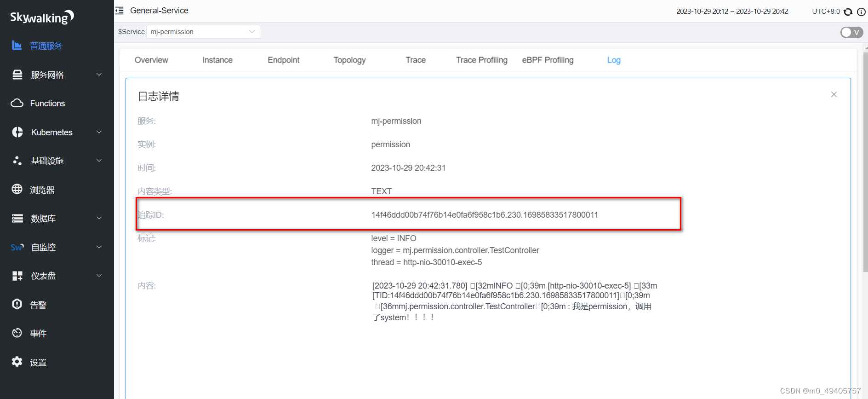Switch to the eBPF Profiling tab
The height and width of the screenshot is (399, 868).
click(548, 60)
